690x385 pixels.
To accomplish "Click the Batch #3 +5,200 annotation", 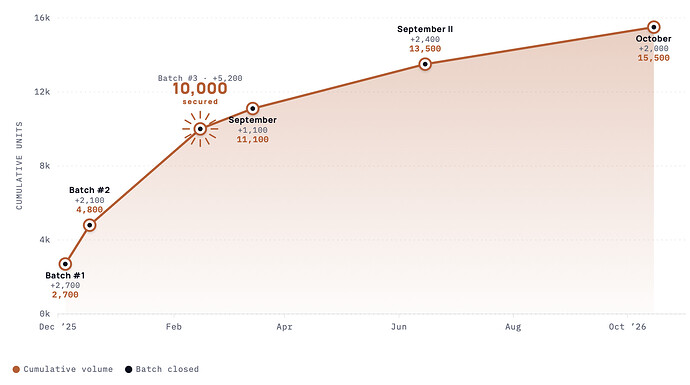I will [200, 78].
